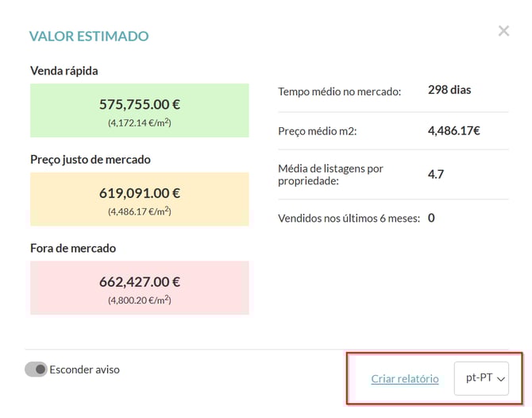This screenshot has width=532, height=418.
Task: Click Média de listagens por propriedade label
Action: point(330,175)
